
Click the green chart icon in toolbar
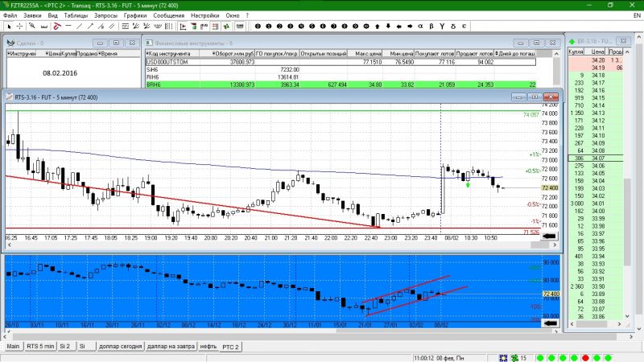(226, 27)
